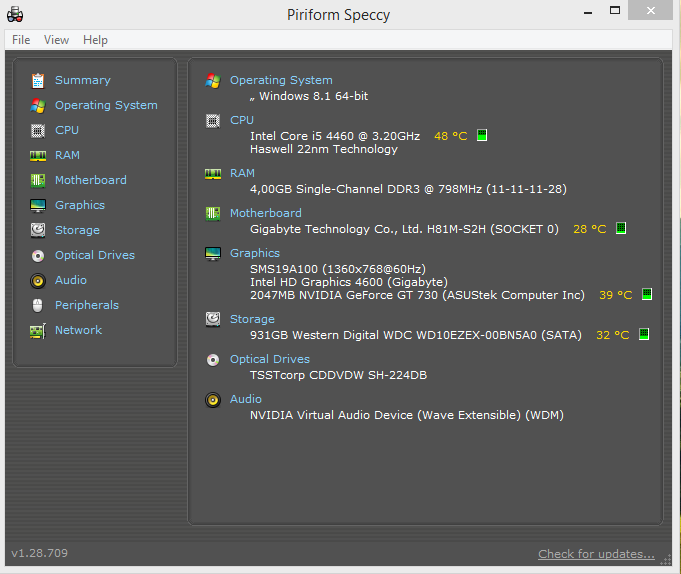The width and height of the screenshot is (681, 574).
Task: Click the v1.28.709 version label
Action: tap(40, 553)
